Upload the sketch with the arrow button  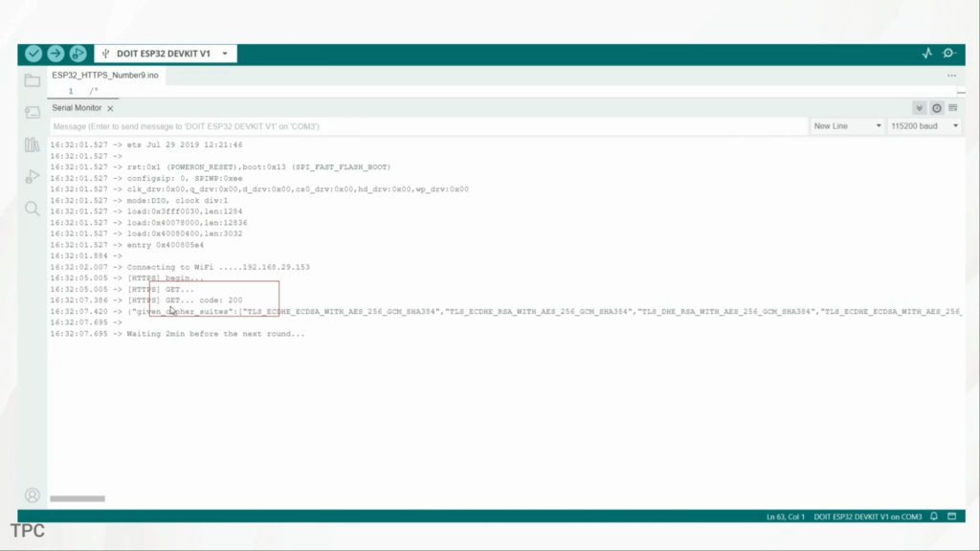pyautogui.click(x=56, y=54)
